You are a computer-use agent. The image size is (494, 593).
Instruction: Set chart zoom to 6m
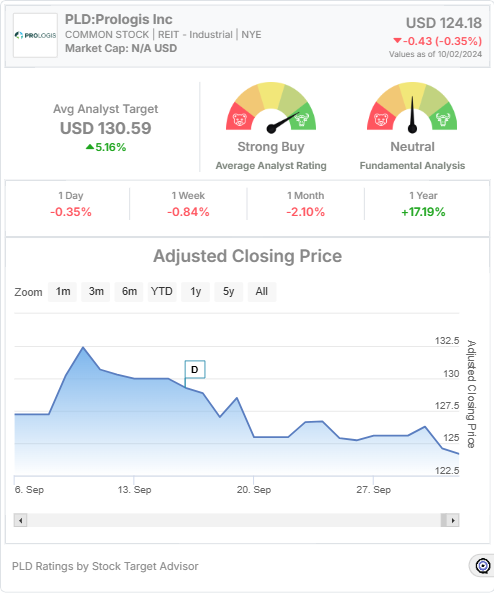click(x=129, y=292)
